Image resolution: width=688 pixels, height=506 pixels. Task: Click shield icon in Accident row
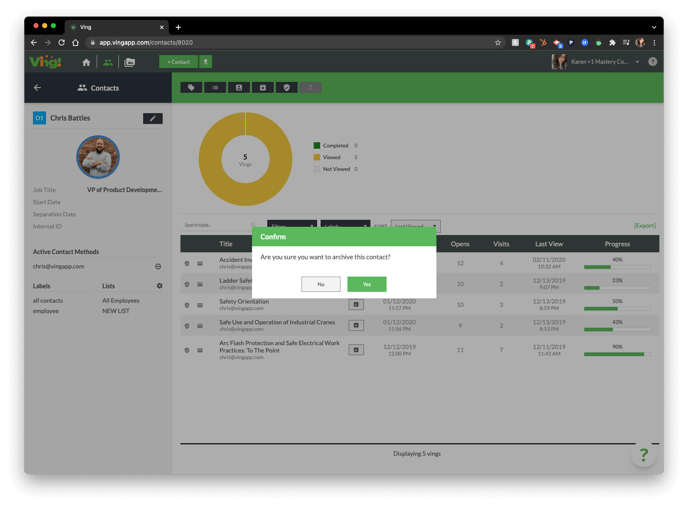coord(187,264)
